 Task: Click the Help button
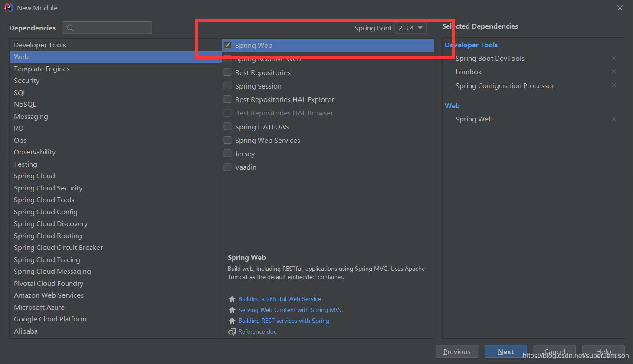603,351
